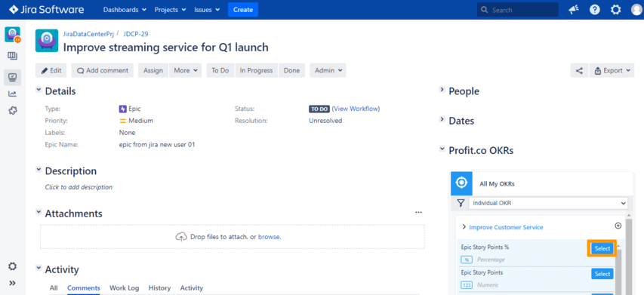Click to add description text
Screen dimensions: 644x295
(79, 187)
